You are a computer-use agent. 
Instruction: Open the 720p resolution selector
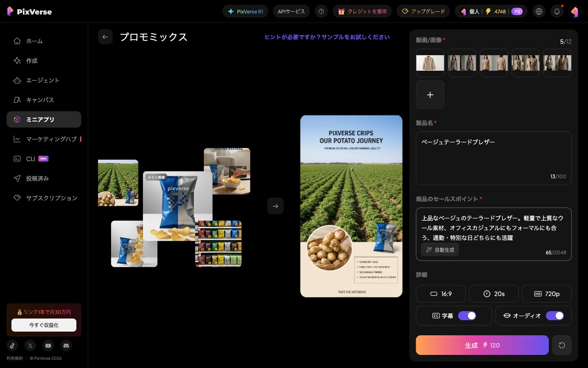point(547,294)
